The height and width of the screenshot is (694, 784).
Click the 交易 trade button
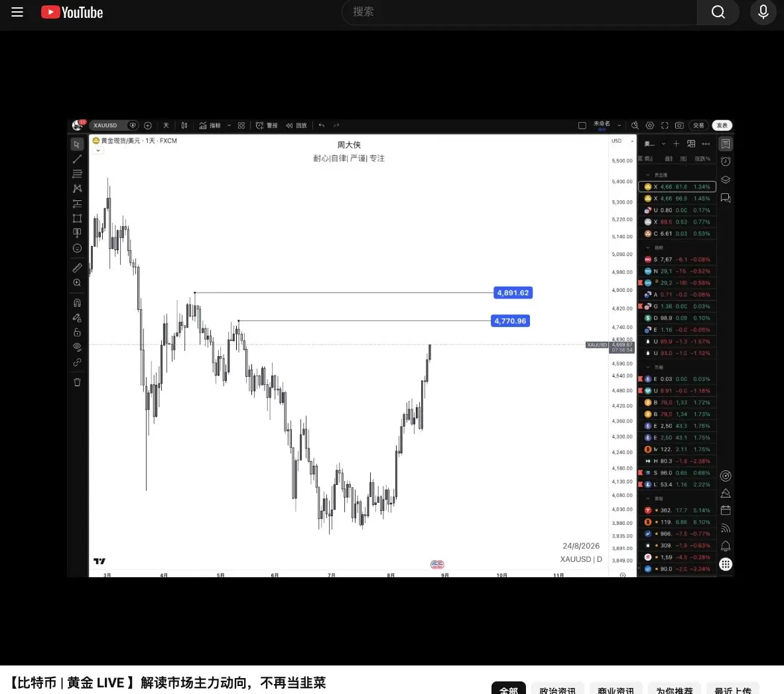click(698, 125)
